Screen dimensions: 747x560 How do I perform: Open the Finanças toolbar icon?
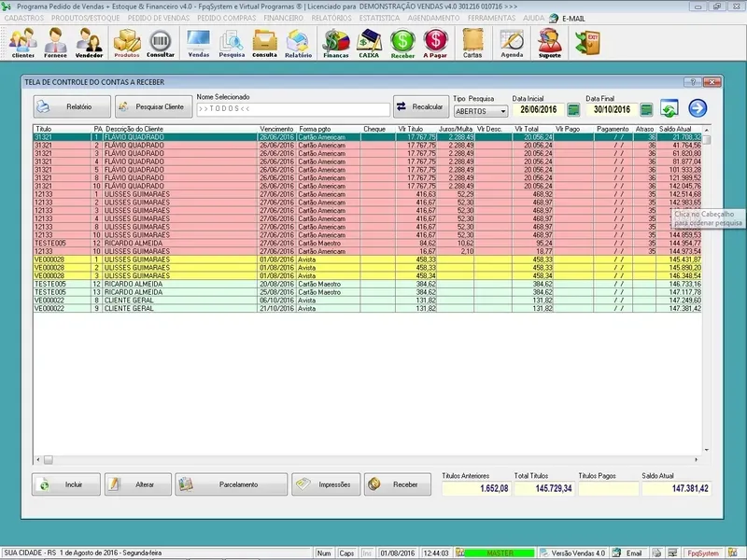[335, 42]
